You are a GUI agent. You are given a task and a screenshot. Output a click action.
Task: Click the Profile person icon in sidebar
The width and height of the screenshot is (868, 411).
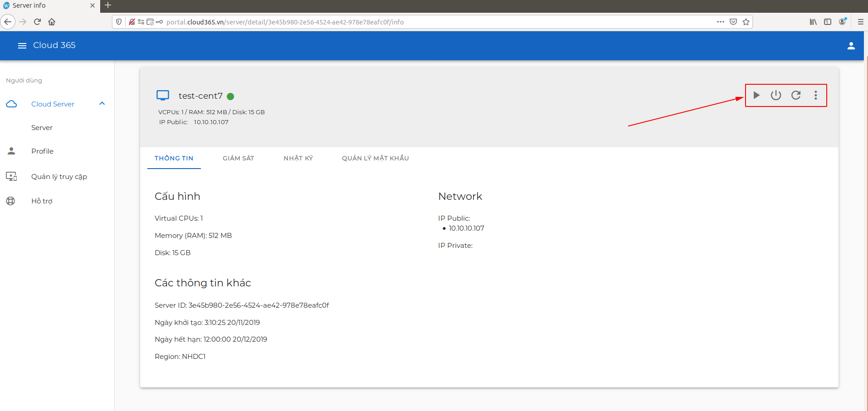[x=11, y=151]
